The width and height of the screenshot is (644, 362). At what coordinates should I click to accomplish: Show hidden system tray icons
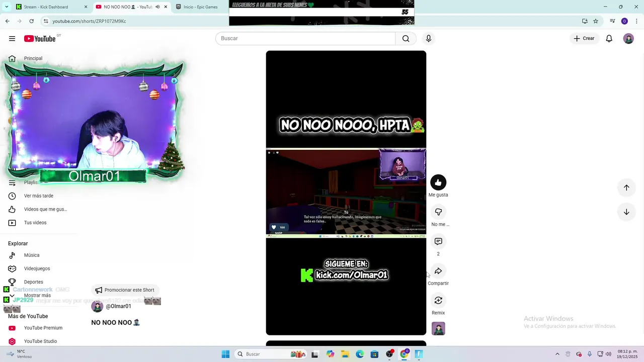pos(557,354)
